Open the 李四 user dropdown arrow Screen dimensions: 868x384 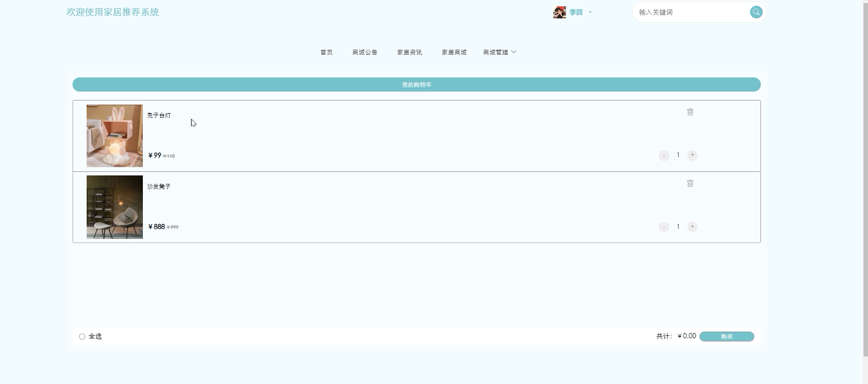[590, 12]
